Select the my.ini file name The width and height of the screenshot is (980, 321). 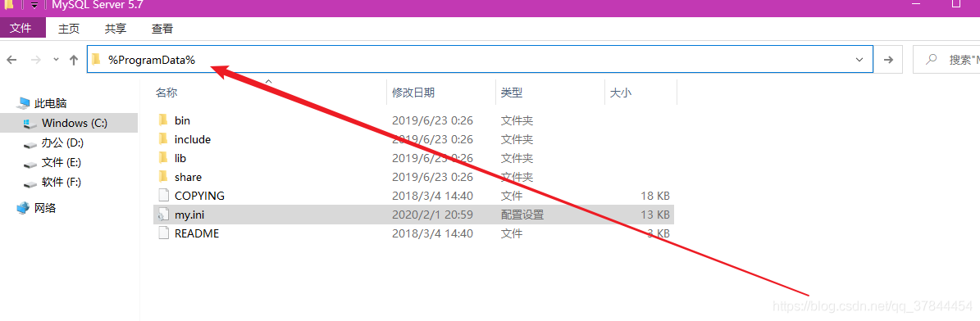click(189, 215)
